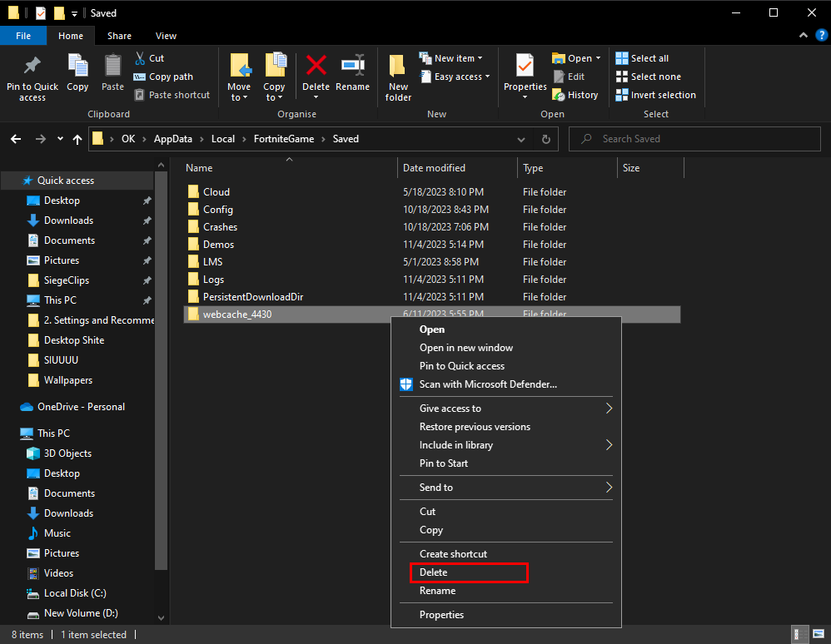The width and height of the screenshot is (831, 644).
Task: Open Local Disk (C:) in navigation pane
Action: click(75, 593)
